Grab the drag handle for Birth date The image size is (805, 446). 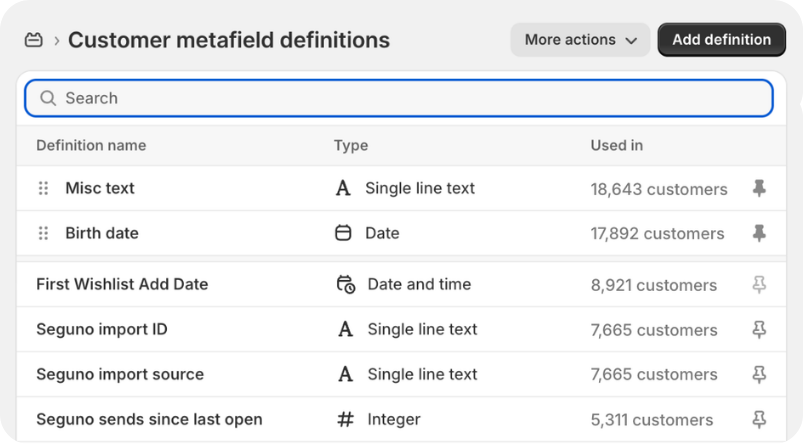(x=44, y=234)
